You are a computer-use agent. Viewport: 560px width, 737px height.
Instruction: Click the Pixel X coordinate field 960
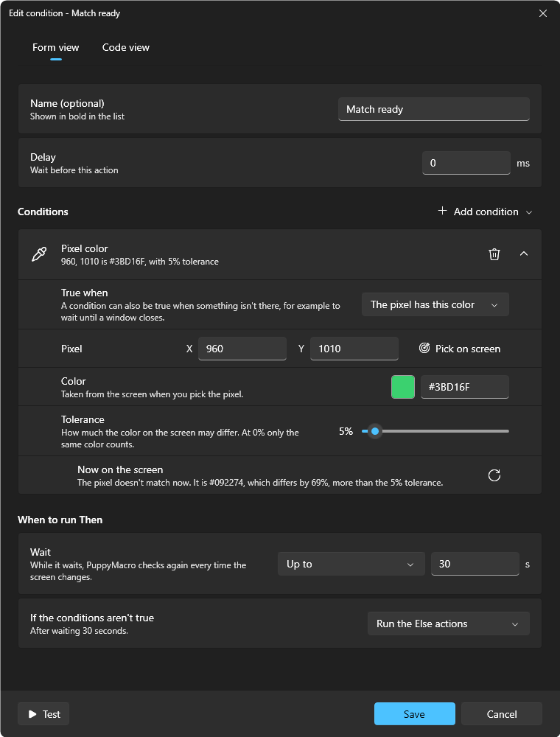242,349
